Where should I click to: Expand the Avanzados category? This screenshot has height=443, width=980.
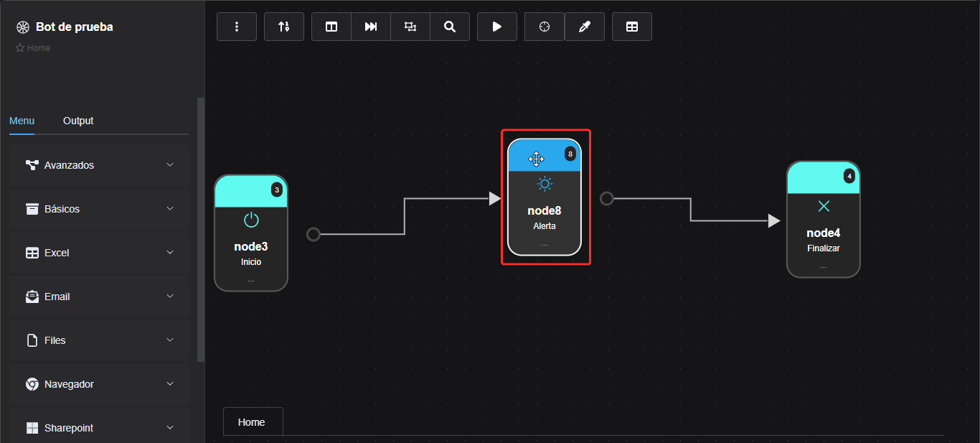(99, 165)
